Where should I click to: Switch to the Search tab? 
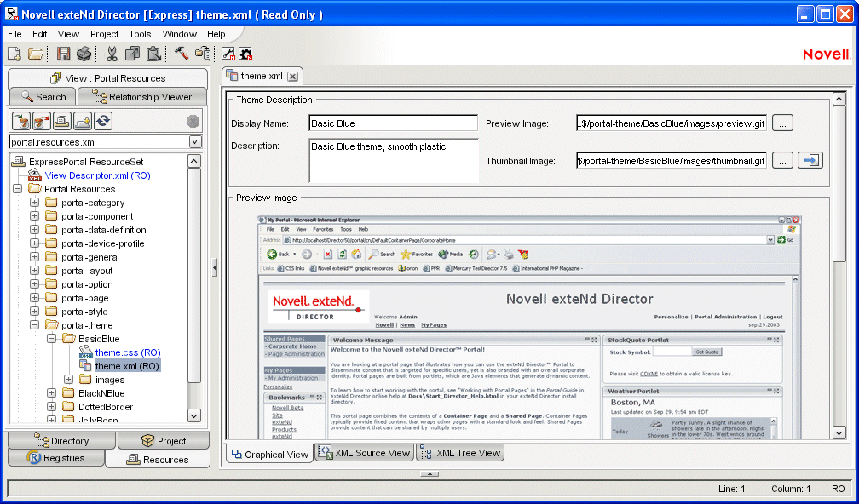[43, 96]
